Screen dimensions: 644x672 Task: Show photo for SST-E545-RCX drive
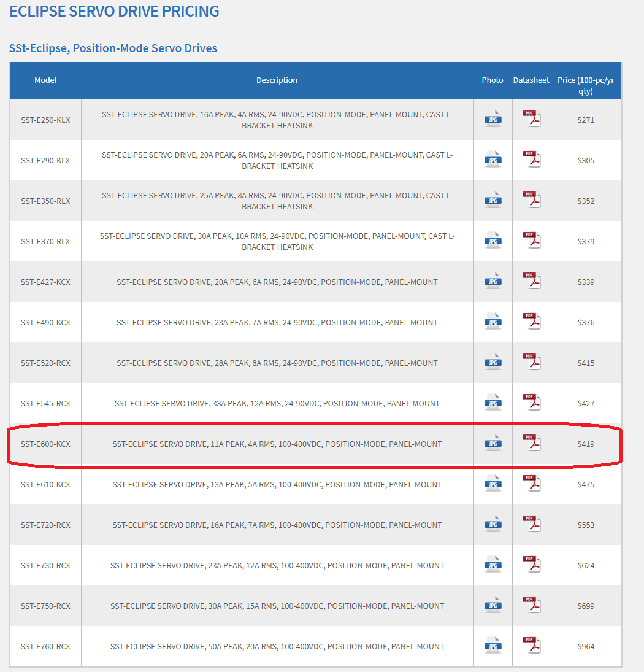click(493, 402)
